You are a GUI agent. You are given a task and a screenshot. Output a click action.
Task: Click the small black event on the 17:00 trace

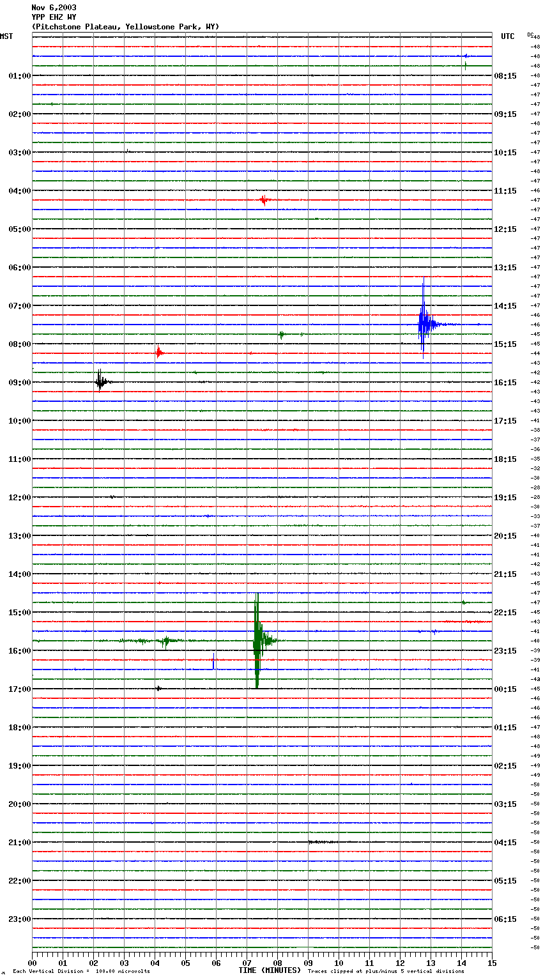coord(158,688)
